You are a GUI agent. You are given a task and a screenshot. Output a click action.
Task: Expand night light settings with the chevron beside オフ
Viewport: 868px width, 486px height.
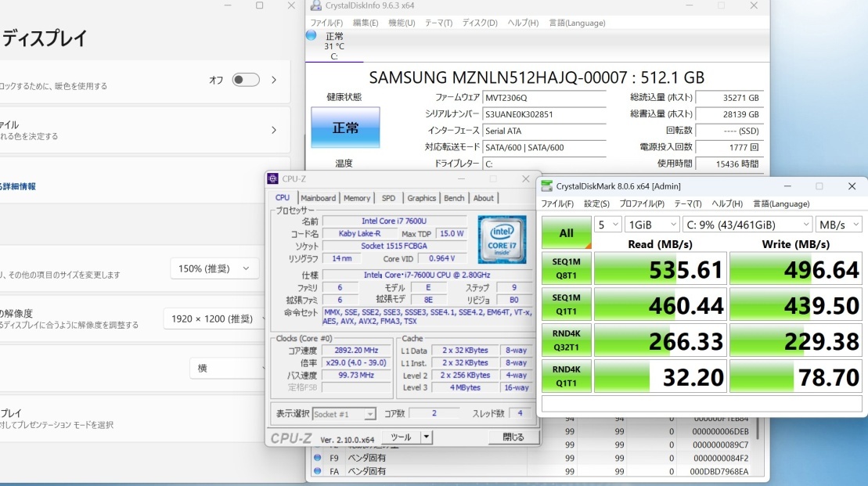click(x=274, y=80)
